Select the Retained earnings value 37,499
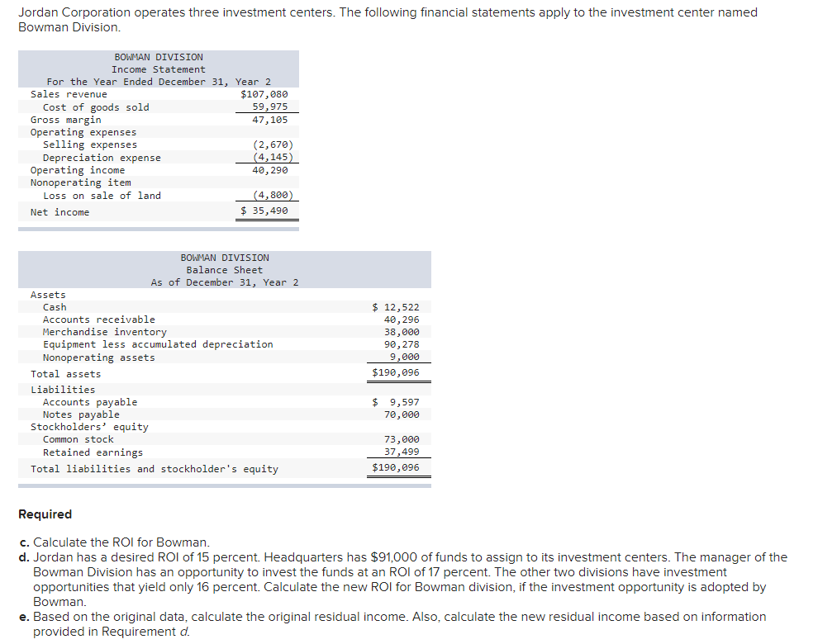The width and height of the screenshot is (818, 644). (402, 452)
